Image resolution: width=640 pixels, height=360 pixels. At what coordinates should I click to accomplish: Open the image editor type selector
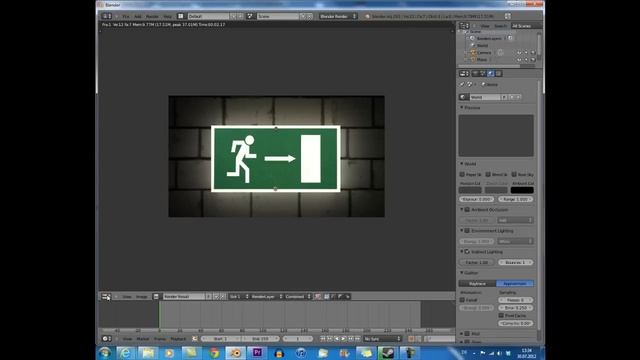coord(106,297)
